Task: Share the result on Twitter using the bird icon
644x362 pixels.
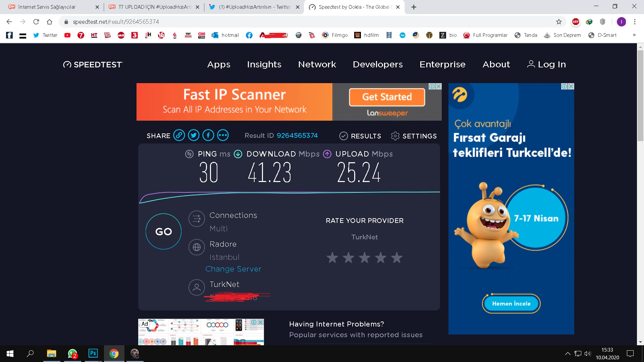Action: point(194,135)
